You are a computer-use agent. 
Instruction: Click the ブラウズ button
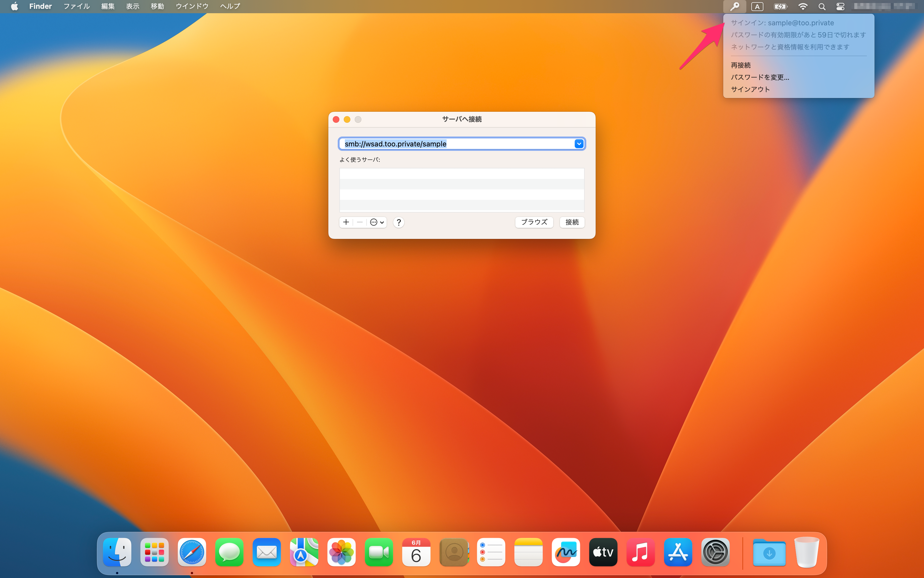coord(534,222)
